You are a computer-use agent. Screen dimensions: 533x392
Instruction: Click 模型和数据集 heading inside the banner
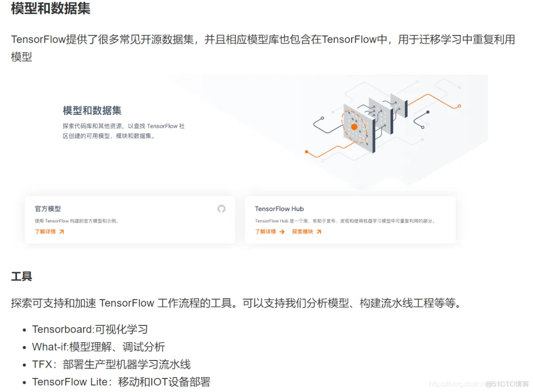tap(92, 111)
